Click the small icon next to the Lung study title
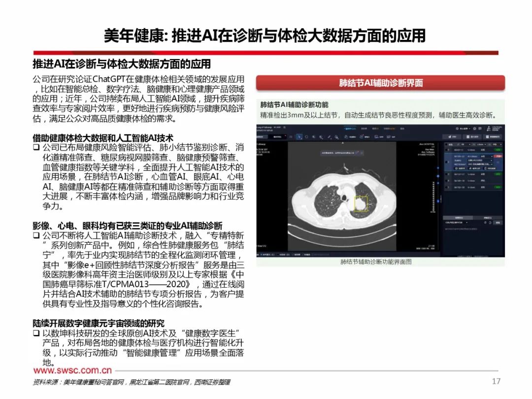This screenshot has height=399, width=532. (284, 127)
